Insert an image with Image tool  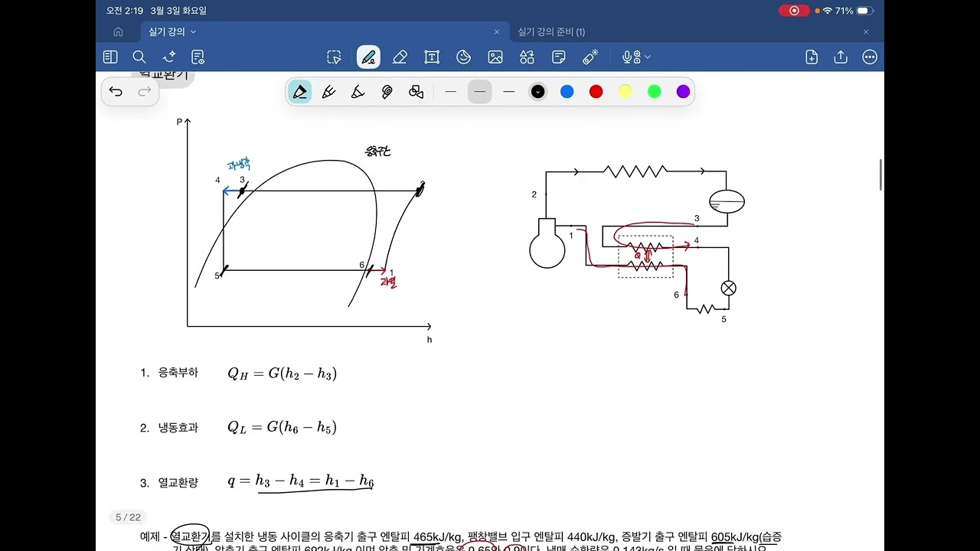tap(495, 57)
